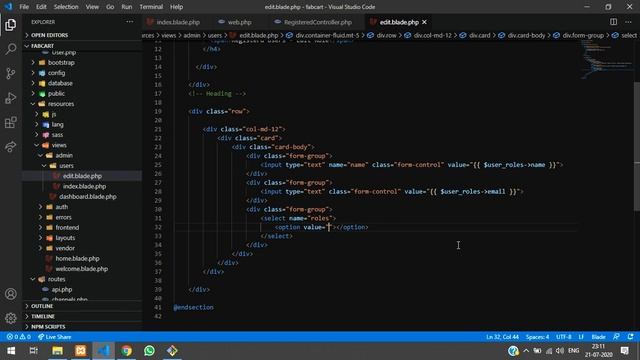Open the notifications bell in status bar
The width and height of the screenshot is (640, 360).
point(631,337)
